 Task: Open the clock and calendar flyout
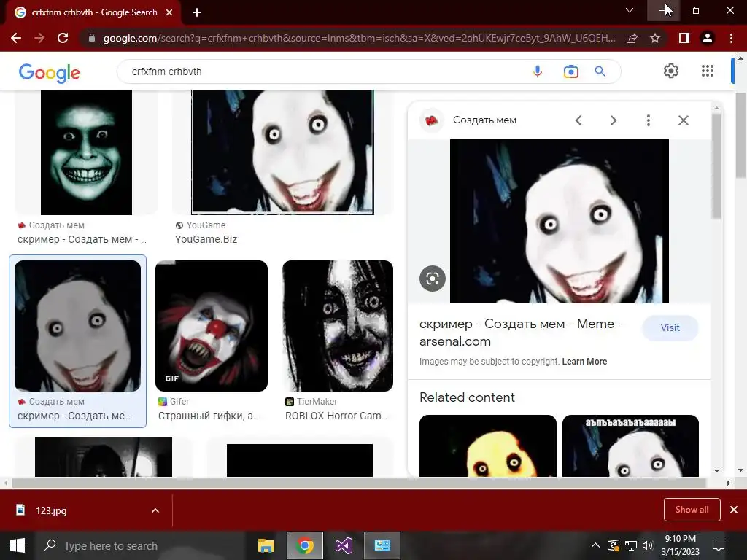pyautogui.click(x=681, y=545)
